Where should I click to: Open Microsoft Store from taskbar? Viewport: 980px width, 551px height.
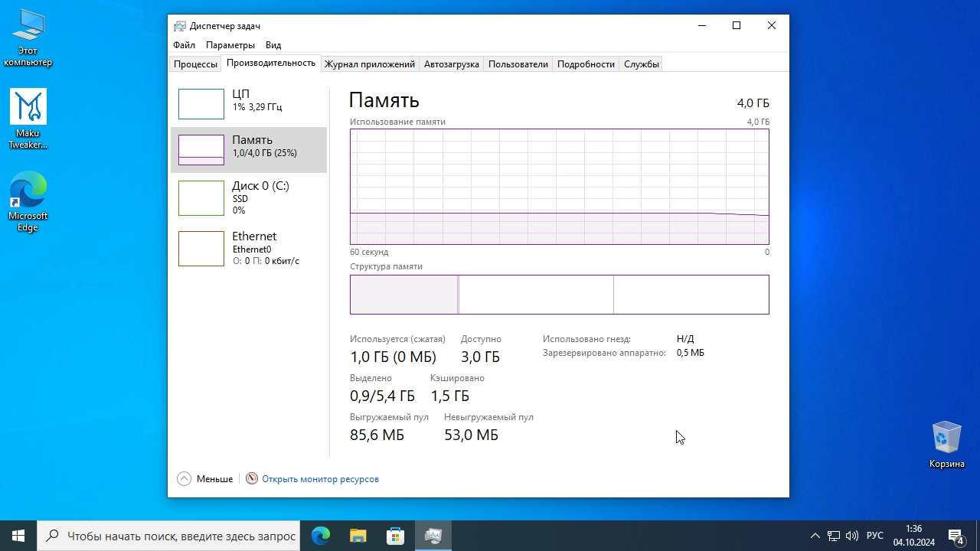coord(396,536)
